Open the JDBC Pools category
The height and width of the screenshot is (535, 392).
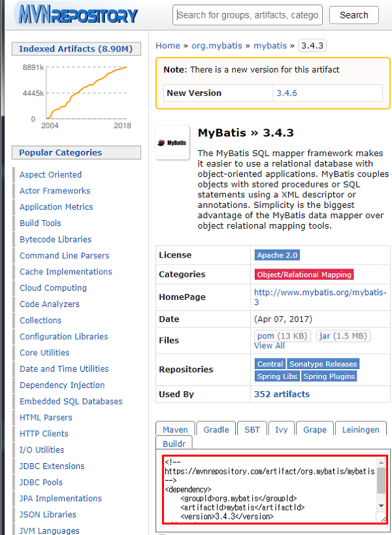(x=41, y=483)
